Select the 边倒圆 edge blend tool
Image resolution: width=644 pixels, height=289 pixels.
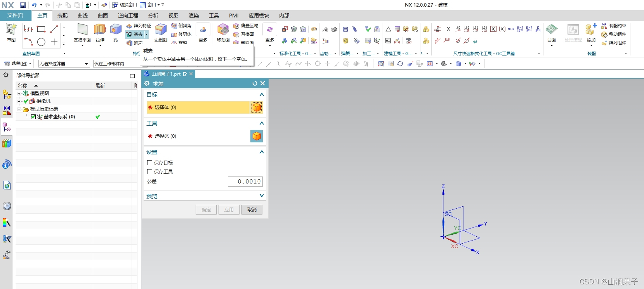pos(161,33)
